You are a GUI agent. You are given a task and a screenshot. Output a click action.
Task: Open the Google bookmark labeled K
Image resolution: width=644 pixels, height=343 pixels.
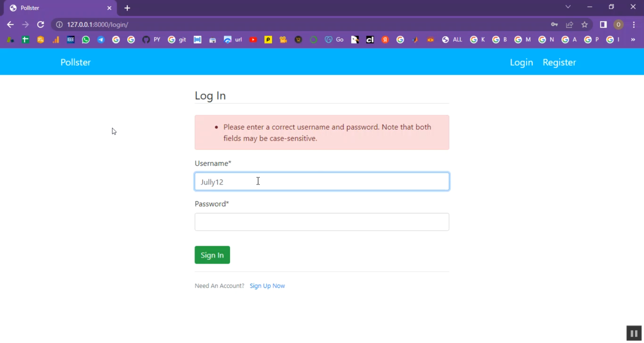(477, 39)
